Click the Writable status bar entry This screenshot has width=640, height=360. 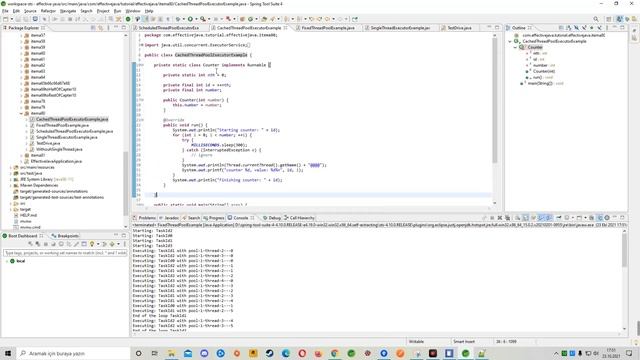coord(416,342)
